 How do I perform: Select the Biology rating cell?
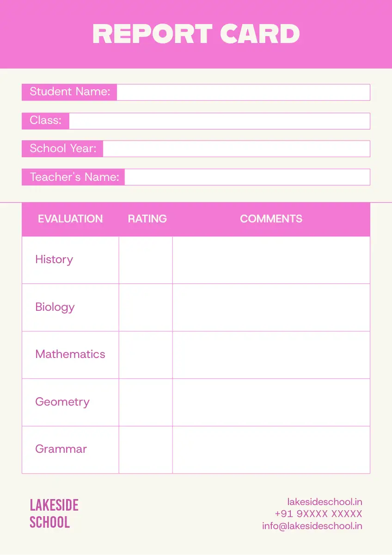point(146,308)
